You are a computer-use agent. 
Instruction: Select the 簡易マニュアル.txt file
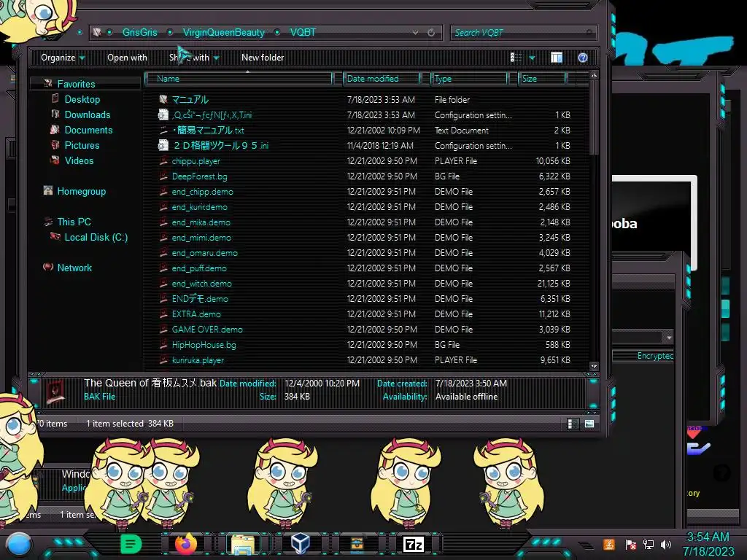pos(208,130)
